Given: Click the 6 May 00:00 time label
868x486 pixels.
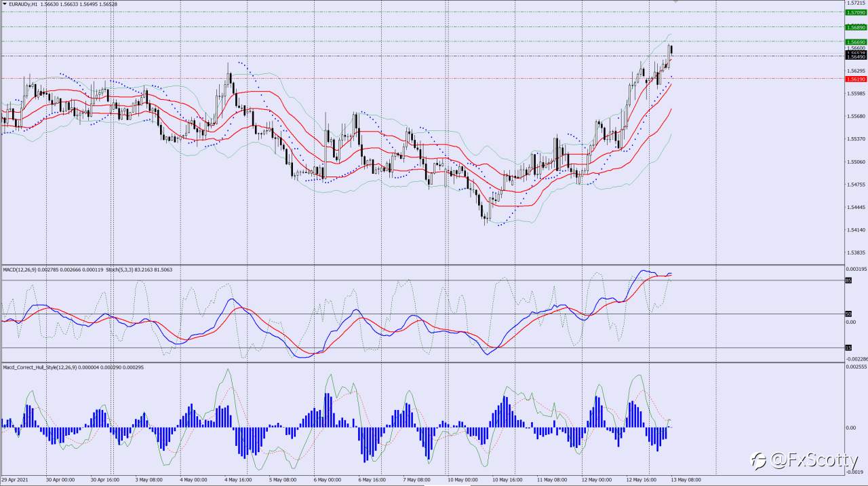Looking at the screenshot, I should click(328, 479).
